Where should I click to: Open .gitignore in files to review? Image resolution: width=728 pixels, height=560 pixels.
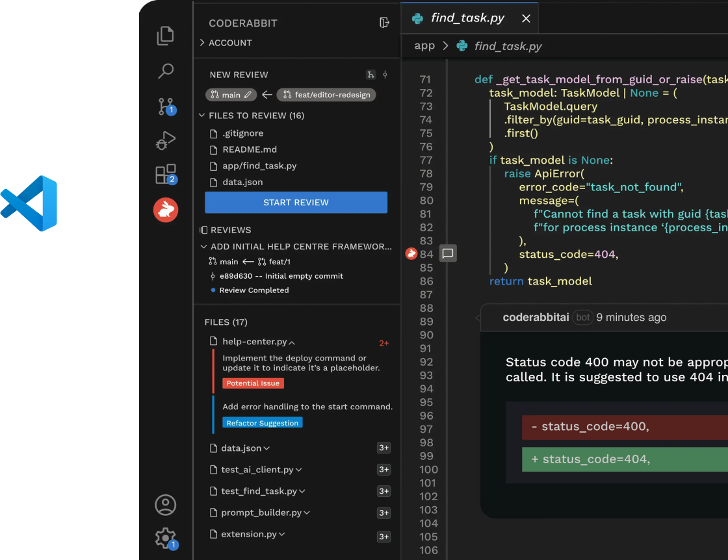242,133
